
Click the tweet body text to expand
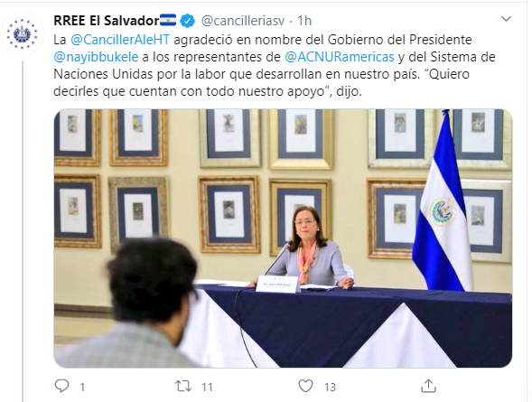pyautogui.click(x=275, y=65)
